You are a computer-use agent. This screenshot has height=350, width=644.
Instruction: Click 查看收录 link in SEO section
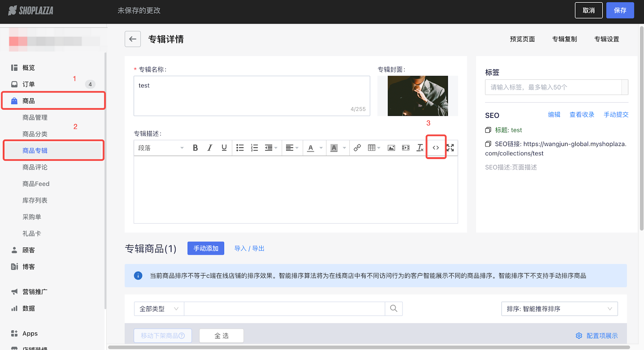[x=582, y=115]
